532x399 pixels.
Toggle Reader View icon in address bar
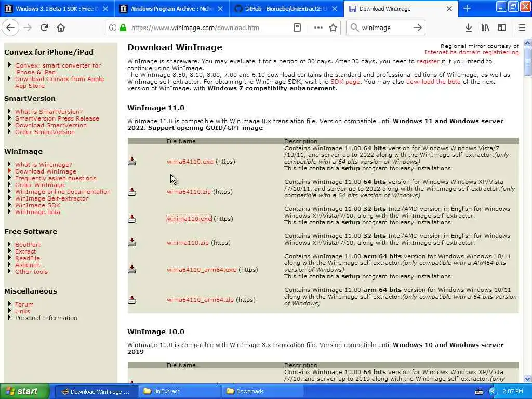(297, 28)
